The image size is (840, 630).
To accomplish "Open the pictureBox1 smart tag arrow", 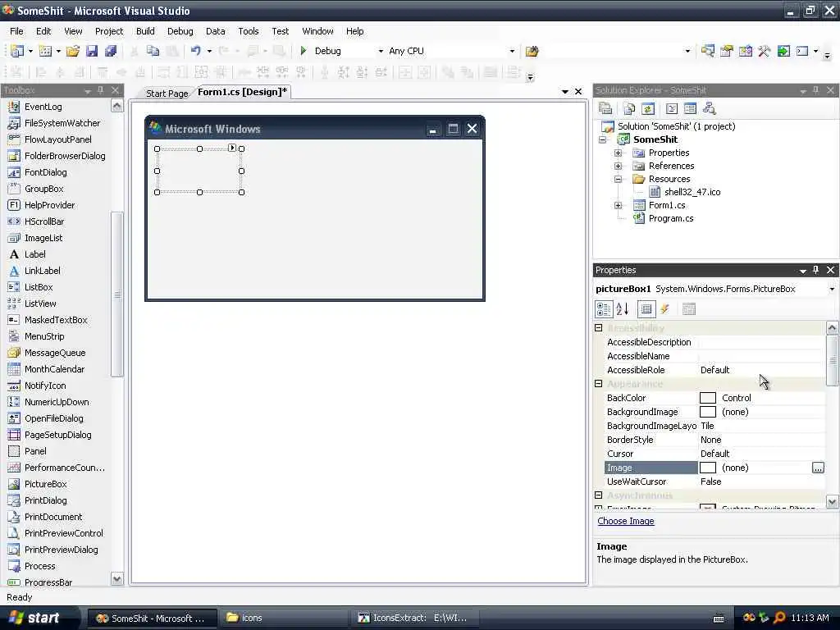I will (232, 148).
